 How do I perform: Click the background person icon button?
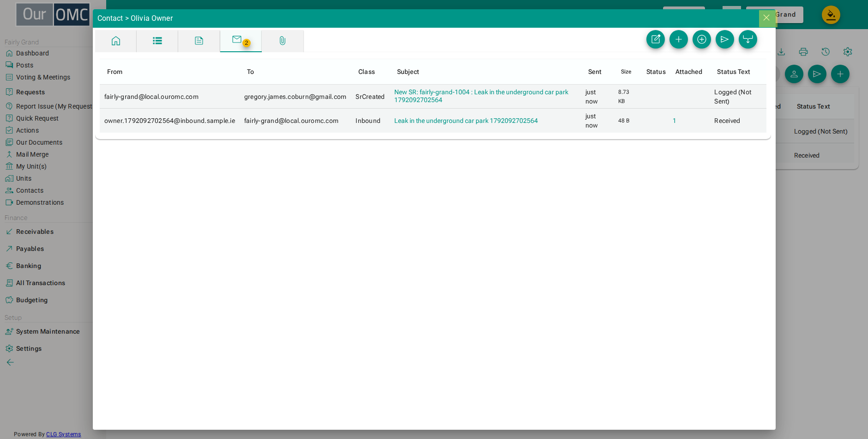coord(794,74)
